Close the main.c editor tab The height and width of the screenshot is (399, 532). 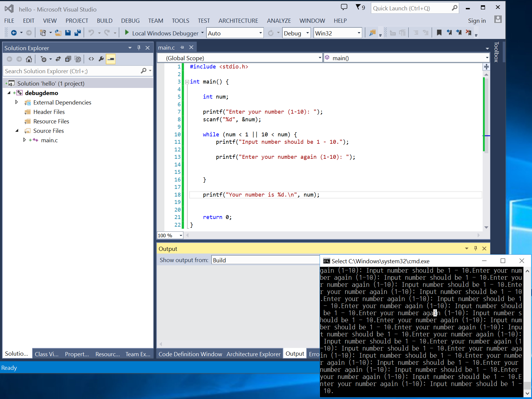click(191, 48)
